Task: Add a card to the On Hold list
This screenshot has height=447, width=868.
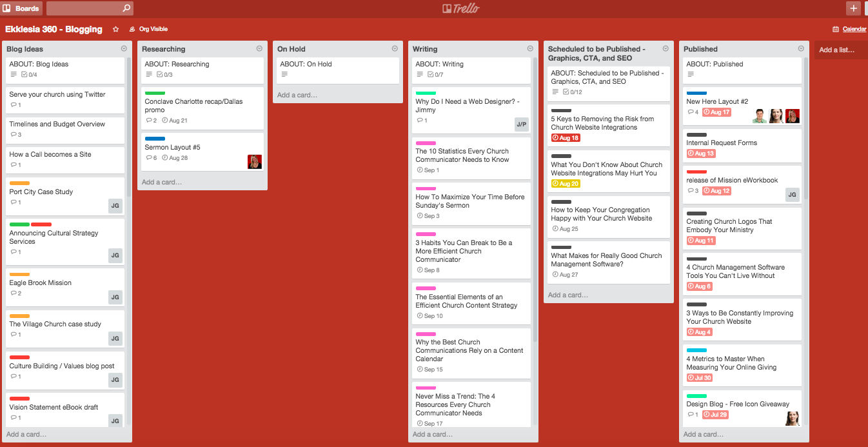Action: coord(297,94)
